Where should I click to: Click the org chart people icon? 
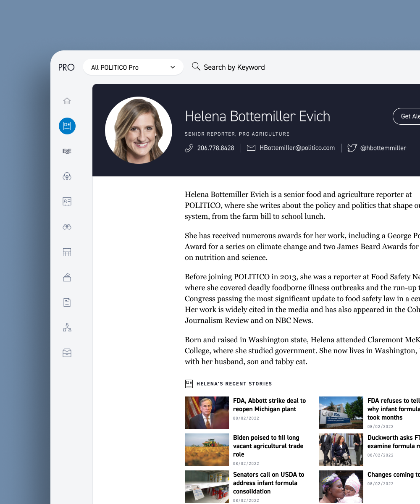[67, 328]
